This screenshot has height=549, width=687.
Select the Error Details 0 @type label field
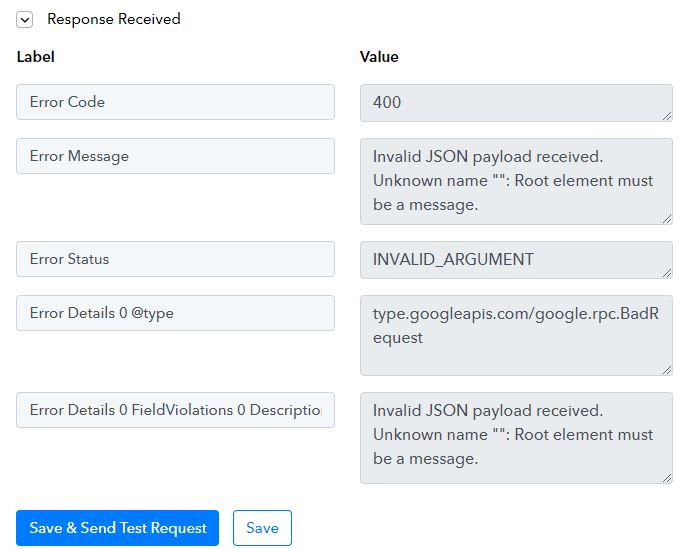pos(175,313)
